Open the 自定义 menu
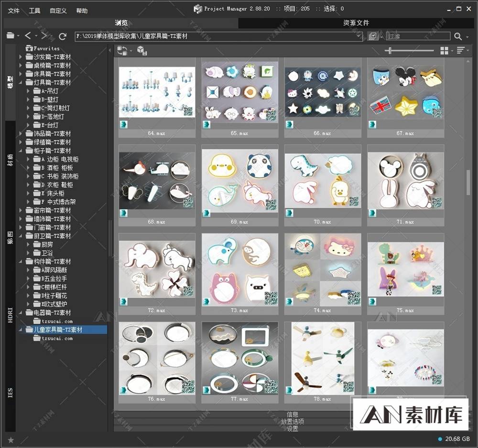This screenshot has width=478, height=448. pos(58,11)
